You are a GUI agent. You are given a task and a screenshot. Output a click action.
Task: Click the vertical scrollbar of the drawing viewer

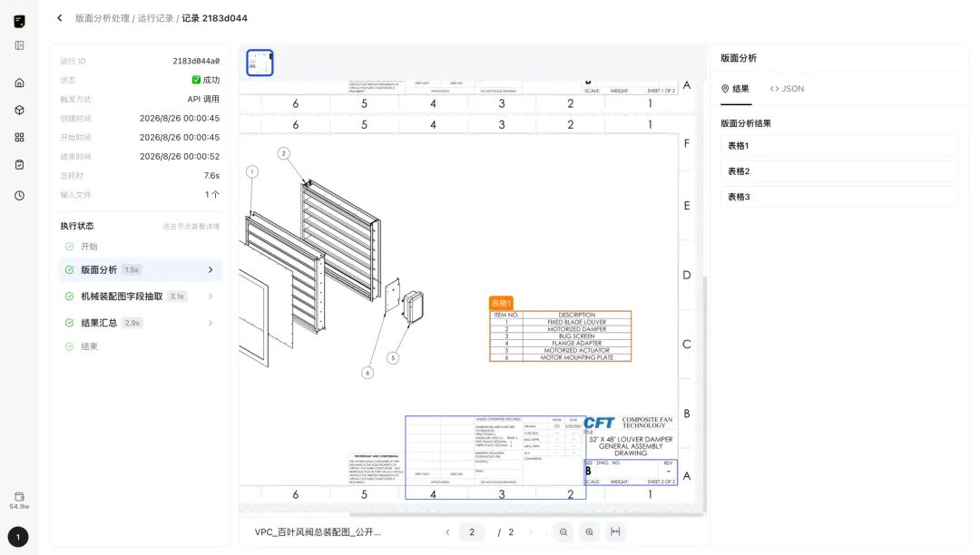click(x=706, y=394)
